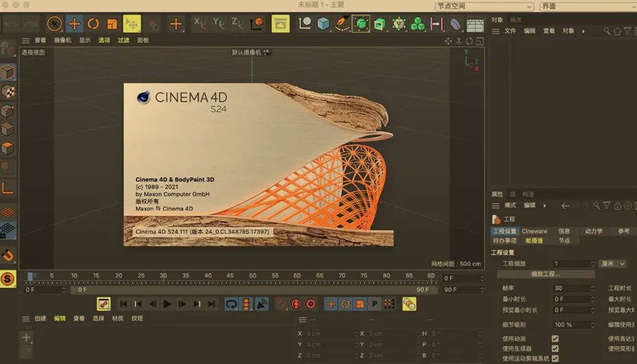Click the yellow S solo icon in left sidebar
The width and height of the screenshot is (637, 364).
8,278
